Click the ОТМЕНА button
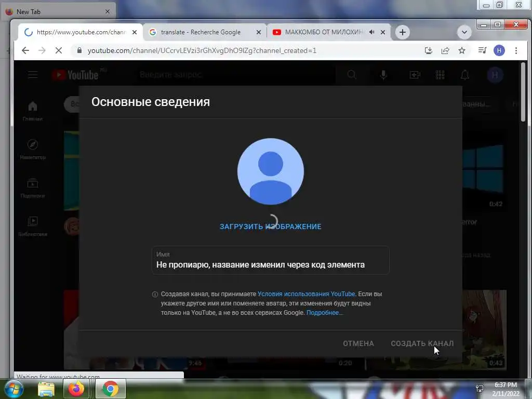 pos(358,343)
